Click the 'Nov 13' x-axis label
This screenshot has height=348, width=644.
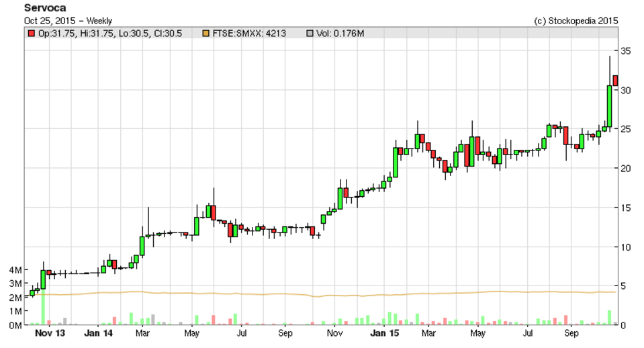(50, 333)
